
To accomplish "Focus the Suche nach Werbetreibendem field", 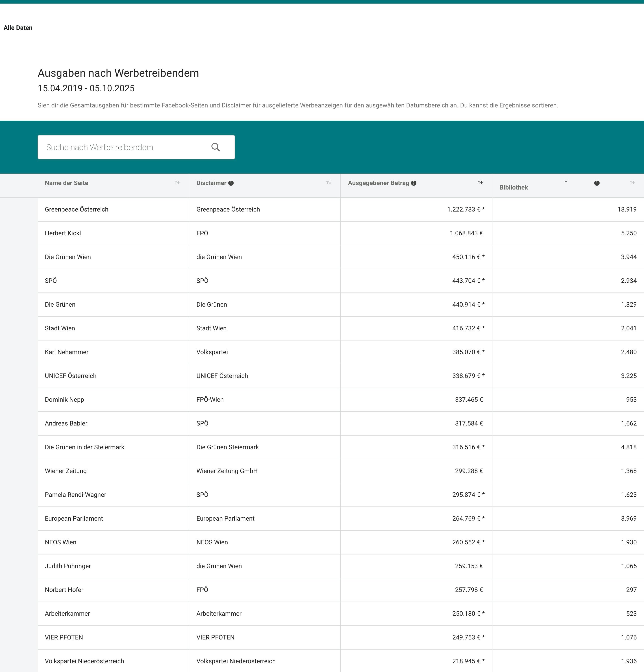I will pyautogui.click(x=136, y=147).
